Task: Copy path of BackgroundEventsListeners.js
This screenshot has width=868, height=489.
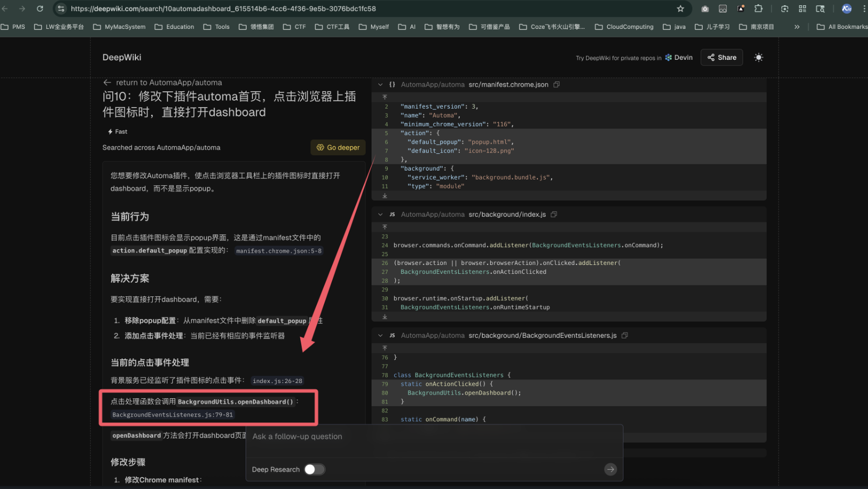Action: [624, 335]
